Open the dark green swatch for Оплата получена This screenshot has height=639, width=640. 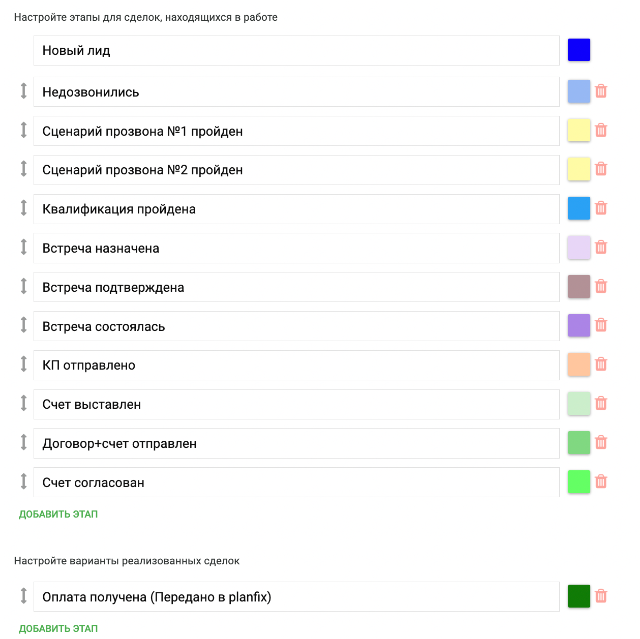[579, 596]
